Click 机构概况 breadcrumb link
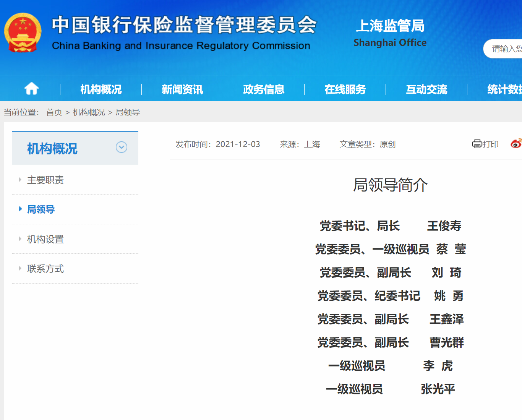The image size is (522, 420). tap(89, 112)
